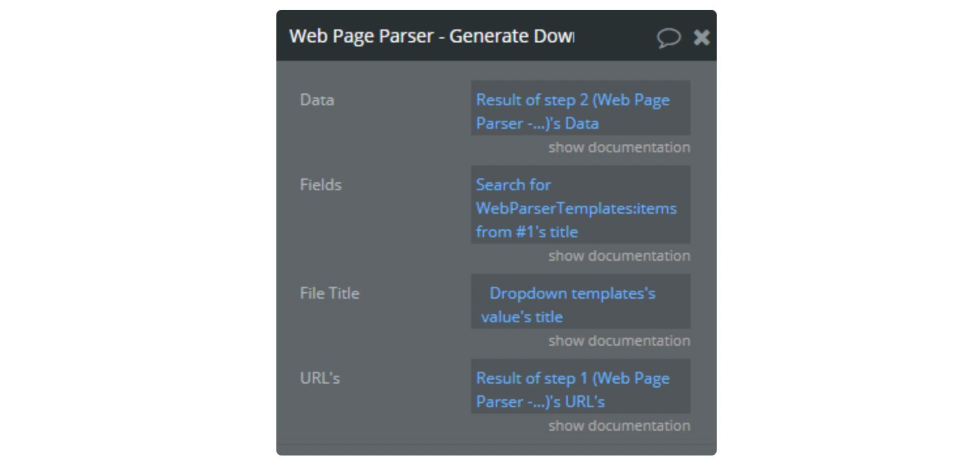Close the Web Page Parser dialog
Screen dimensions: 980x464
tap(702, 37)
